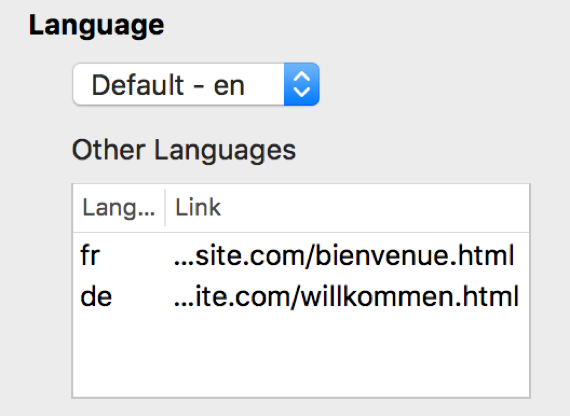Viewport: 570px width, 416px height.
Task: Click the Default - en text in popup
Action: pos(168,85)
